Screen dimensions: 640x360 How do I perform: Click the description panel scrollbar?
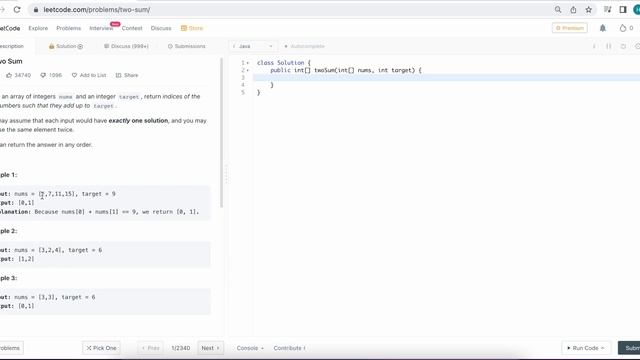click(x=222, y=132)
